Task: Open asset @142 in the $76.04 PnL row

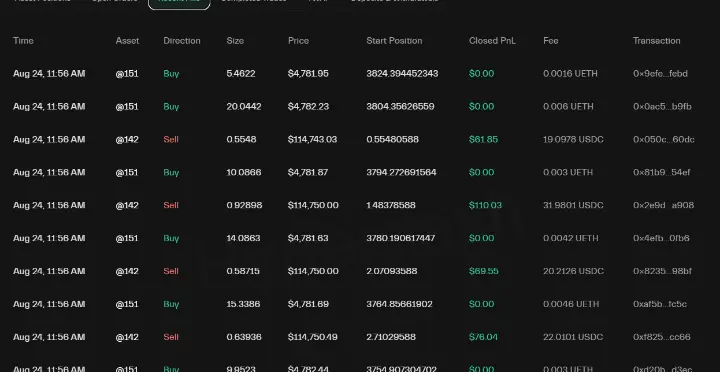Action: click(x=127, y=337)
